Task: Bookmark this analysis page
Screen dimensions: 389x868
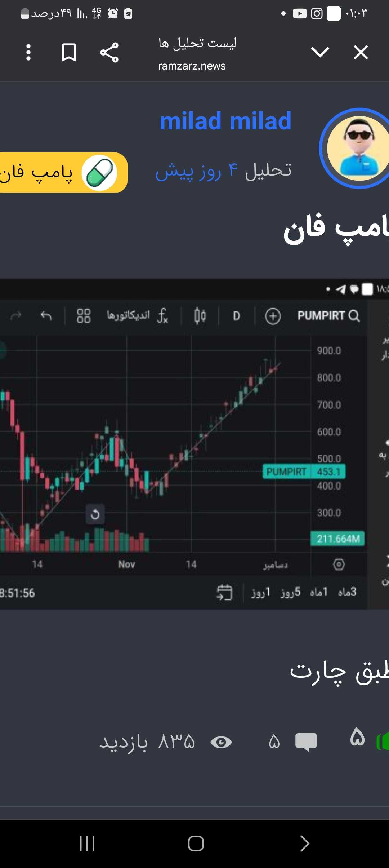Action: click(69, 53)
